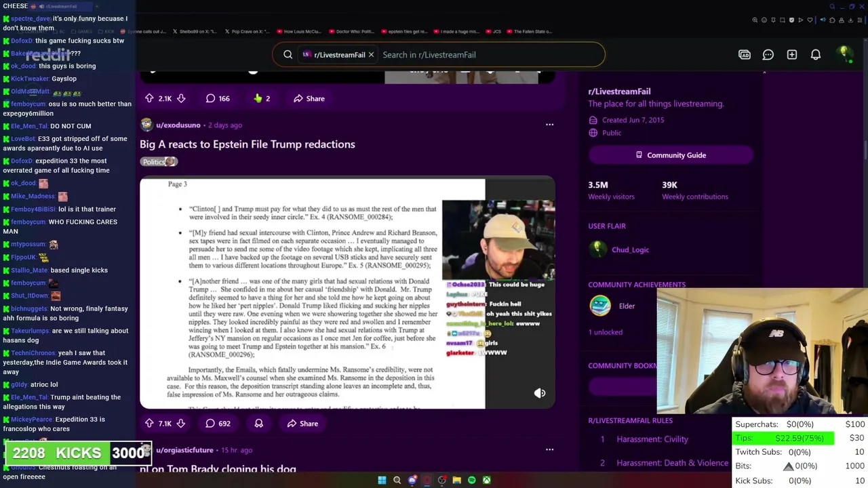Image resolution: width=868 pixels, height=488 pixels.
Task: Open File Explorer from the taskbar
Action: (457, 480)
